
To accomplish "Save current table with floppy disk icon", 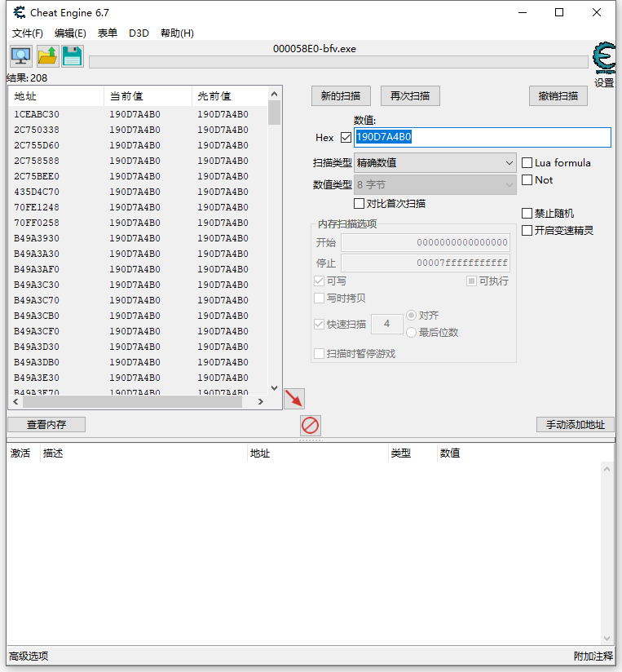I will (x=73, y=56).
